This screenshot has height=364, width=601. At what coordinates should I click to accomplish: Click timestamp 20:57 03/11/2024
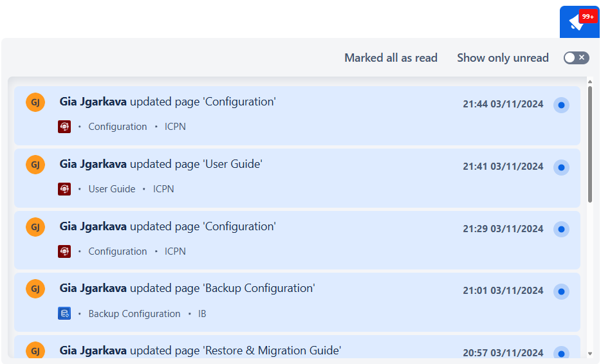click(503, 353)
